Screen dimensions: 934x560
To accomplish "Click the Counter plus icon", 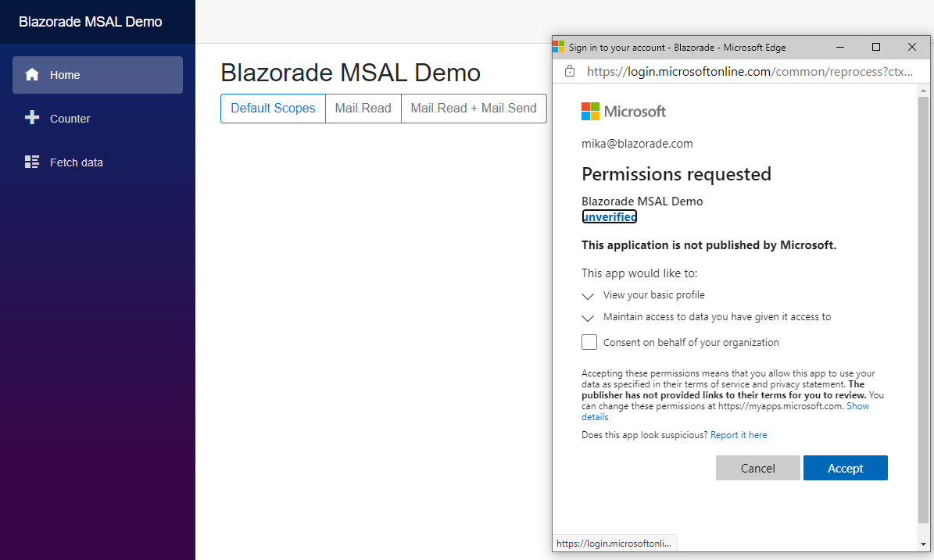I will (32, 118).
